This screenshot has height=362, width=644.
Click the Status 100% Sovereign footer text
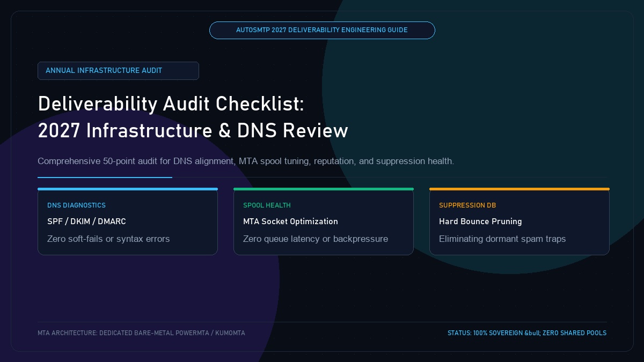527,333
